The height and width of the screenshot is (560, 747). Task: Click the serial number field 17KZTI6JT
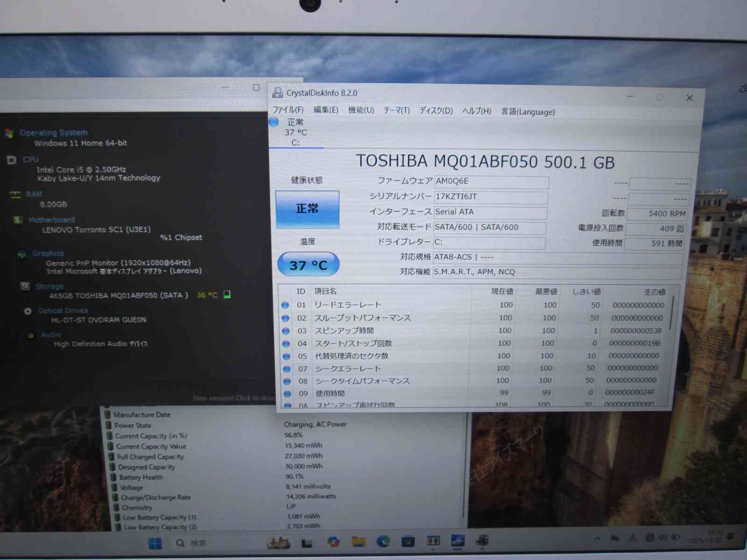tap(490, 197)
